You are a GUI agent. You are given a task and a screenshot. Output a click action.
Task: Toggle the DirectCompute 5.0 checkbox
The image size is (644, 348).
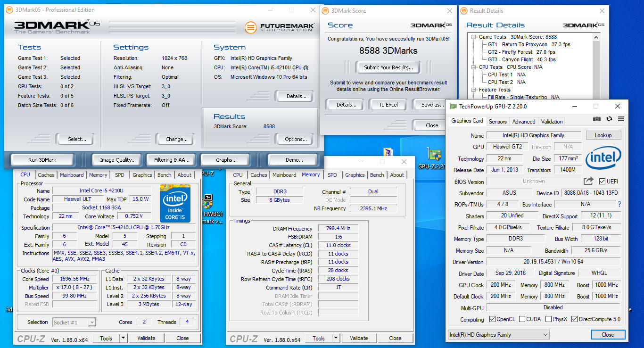point(575,319)
